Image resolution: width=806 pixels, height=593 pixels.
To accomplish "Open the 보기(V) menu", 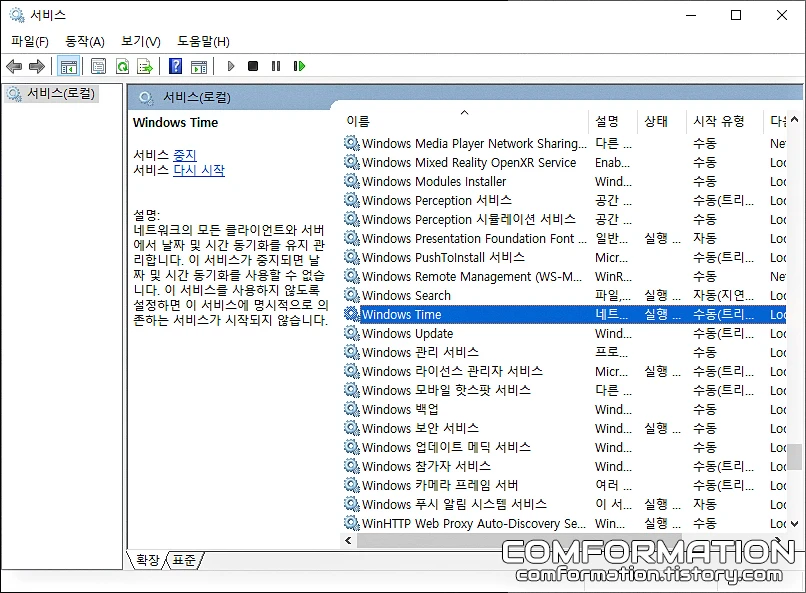I will [140, 42].
